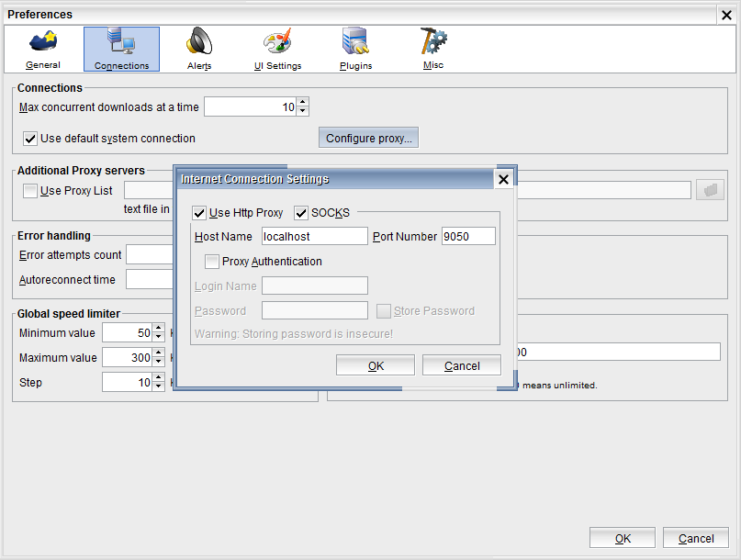Toggle Use default system connection

pyautogui.click(x=30, y=139)
